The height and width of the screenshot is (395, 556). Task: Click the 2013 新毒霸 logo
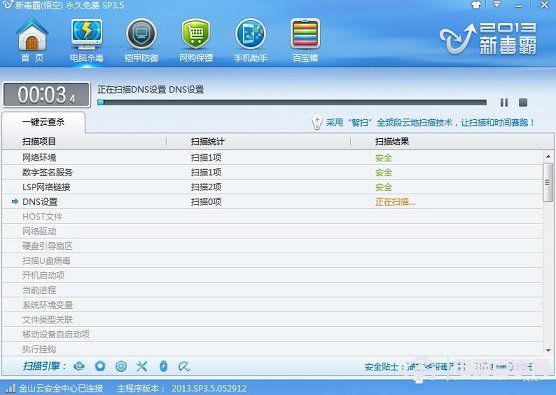coord(488,38)
